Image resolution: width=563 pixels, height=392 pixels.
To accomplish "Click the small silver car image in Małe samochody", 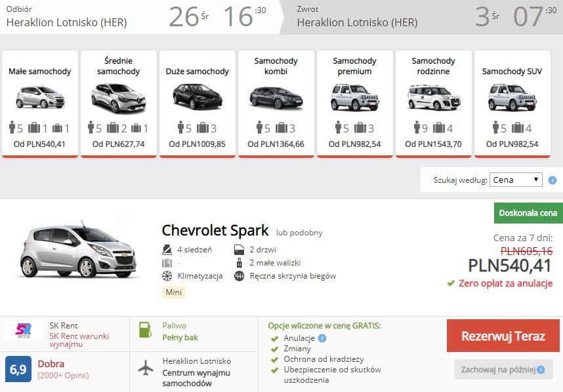I will [40, 97].
